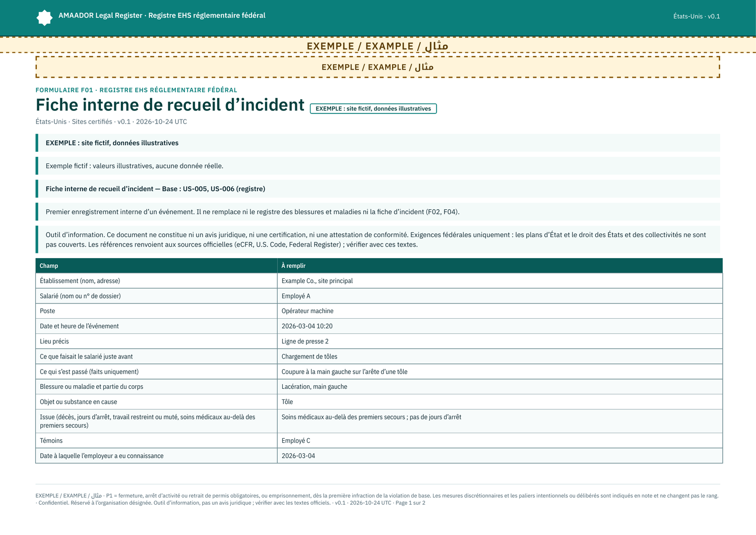
Task: Click the note 'Exemple fictif : valeurs illustratives'
Action: [x=377, y=166]
